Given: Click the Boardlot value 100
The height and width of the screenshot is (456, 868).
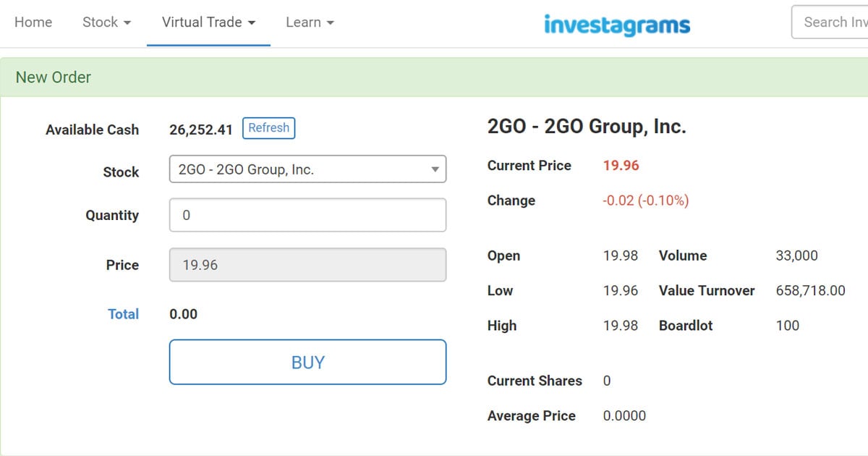Looking at the screenshot, I should coord(787,326).
